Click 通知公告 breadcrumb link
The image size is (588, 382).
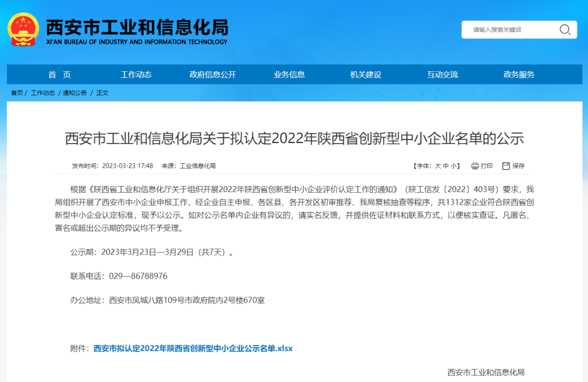tap(75, 93)
